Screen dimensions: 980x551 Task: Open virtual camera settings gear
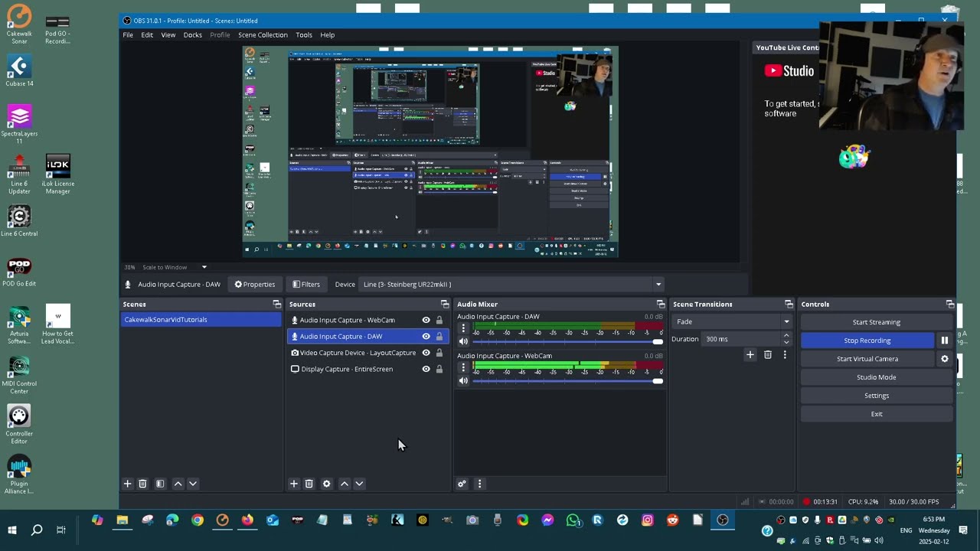point(944,359)
